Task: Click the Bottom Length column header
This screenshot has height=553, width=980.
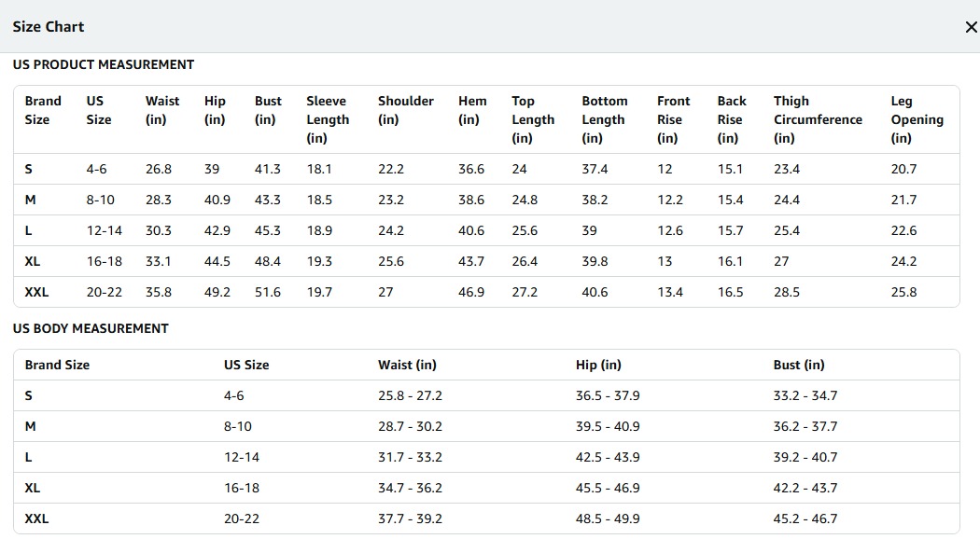Action: (604, 119)
